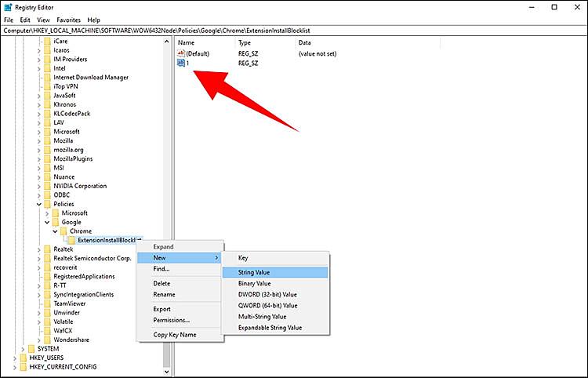Select the mozilla.org tree item
The height and width of the screenshot is (378, 588).
pos(68,150)
